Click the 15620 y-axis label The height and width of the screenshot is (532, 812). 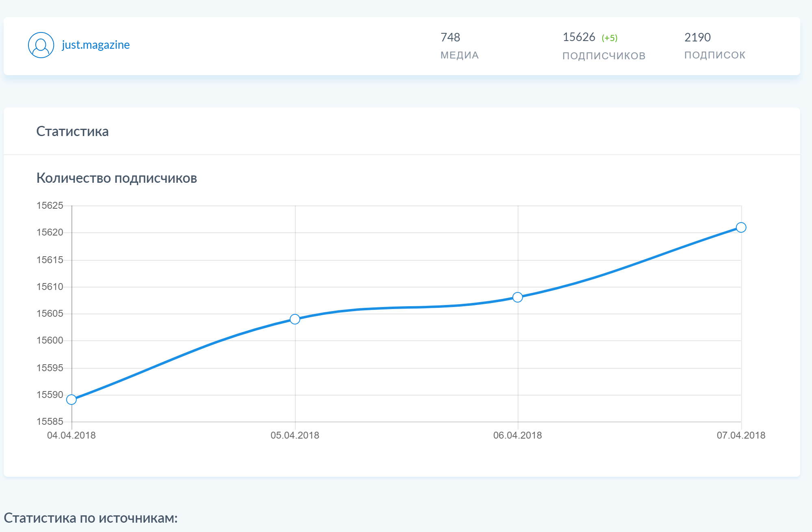tap(50, 232)
